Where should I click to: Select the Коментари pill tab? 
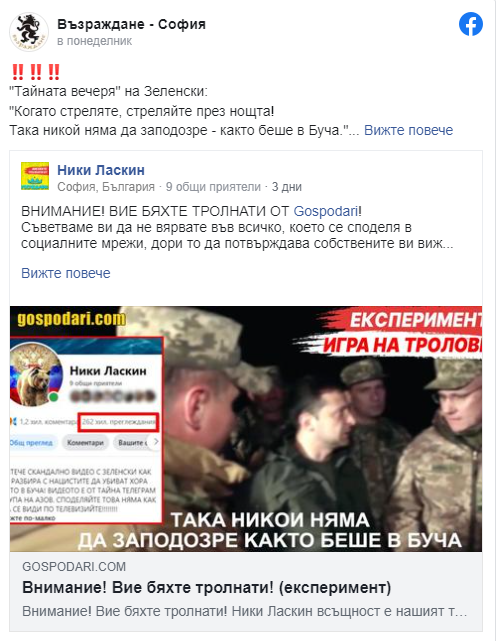85,442
